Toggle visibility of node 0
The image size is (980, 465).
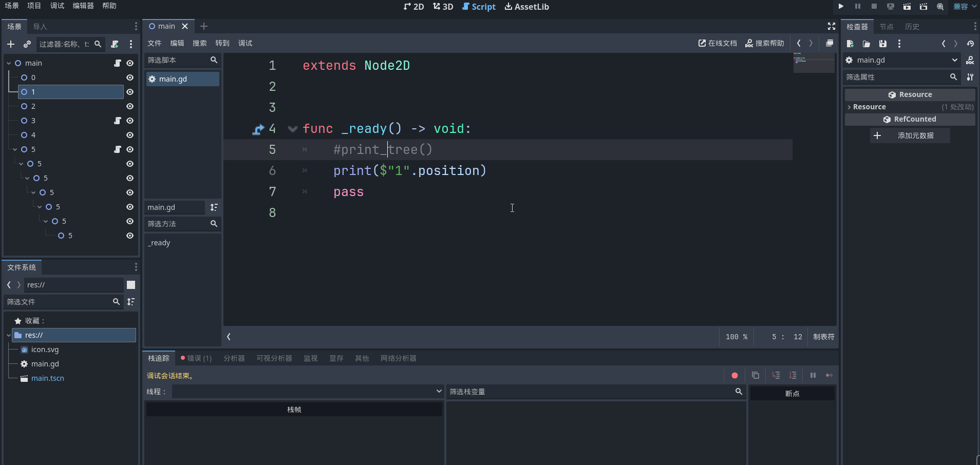tap(130, 77)
